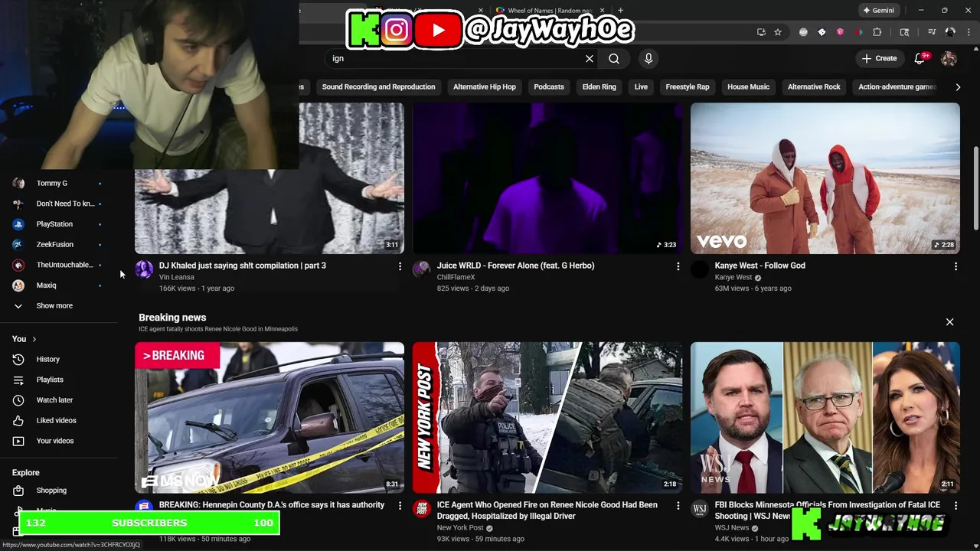980x551 pixels.
Task: Expand the You section chevron
Action: [x=34, y=339]
